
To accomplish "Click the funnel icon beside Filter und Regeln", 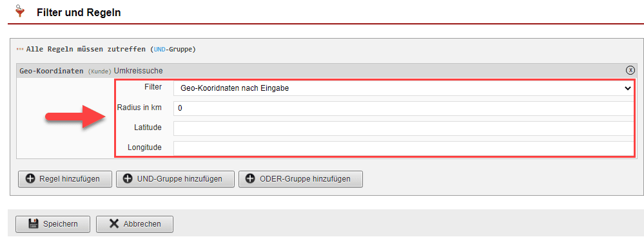I will [19, 12].
